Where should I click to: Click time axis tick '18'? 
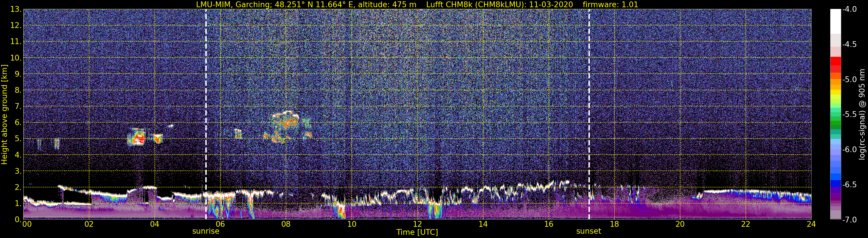coord(614,224)
